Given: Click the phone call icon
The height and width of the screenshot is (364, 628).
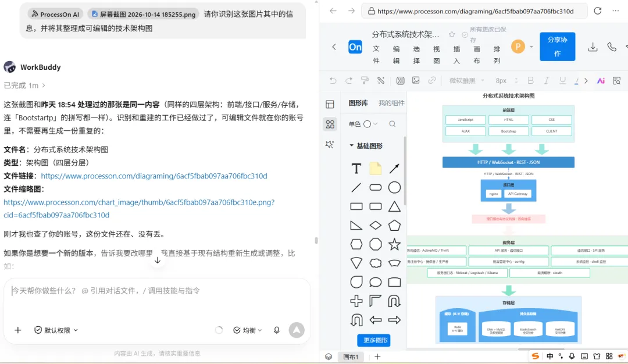Looking at the screenshot, I should [x=612, y=47].
